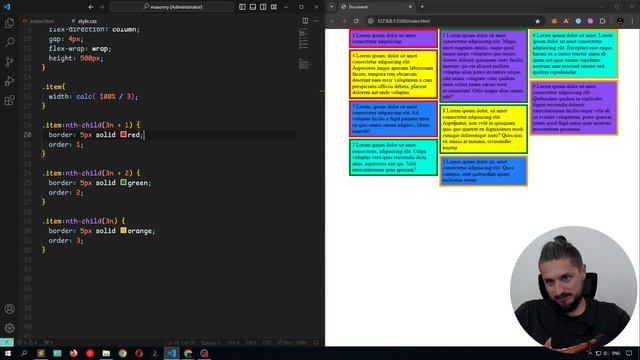Open the Chrome profile avatar

point(620,21)
